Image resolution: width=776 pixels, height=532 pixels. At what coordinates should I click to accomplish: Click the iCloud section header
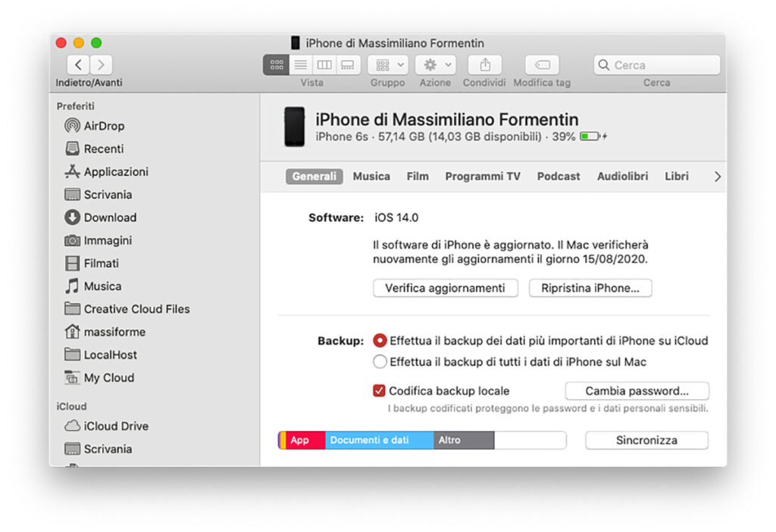click(x=71, y=405)
